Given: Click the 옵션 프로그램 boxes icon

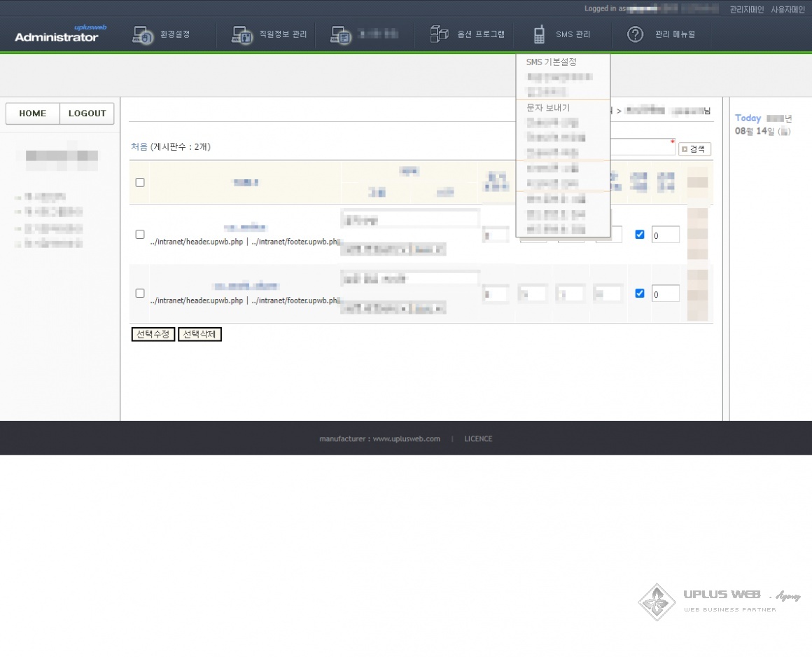Looking at the screenshot, I should tap(439, 34).
